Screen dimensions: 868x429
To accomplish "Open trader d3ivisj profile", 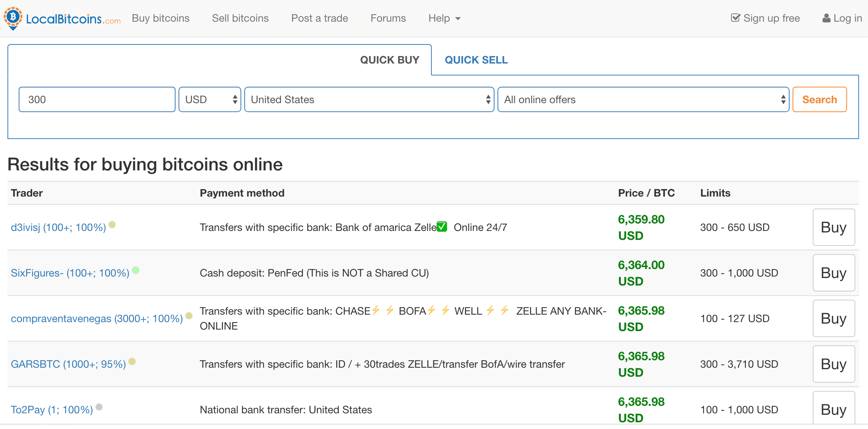I will click(x=58, y=227).
